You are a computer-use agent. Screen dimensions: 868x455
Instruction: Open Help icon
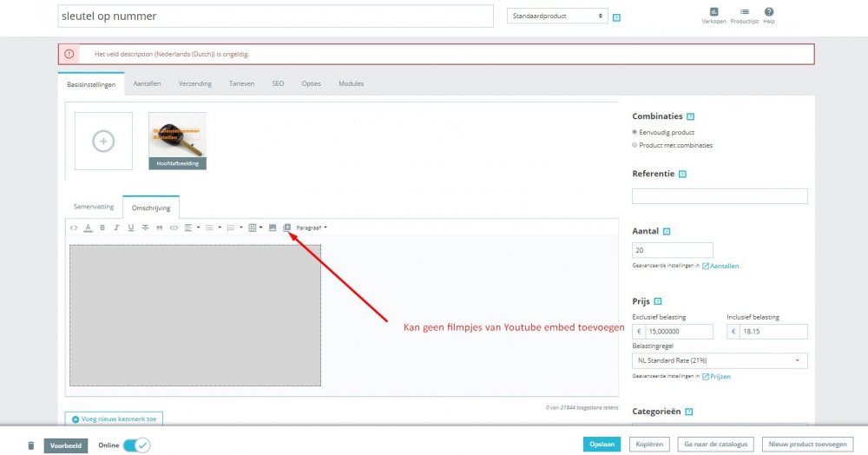[769, 16]
